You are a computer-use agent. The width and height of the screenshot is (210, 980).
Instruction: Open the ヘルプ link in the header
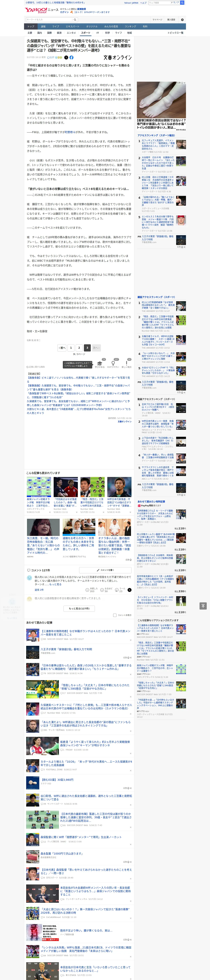[x=143, y=3]
